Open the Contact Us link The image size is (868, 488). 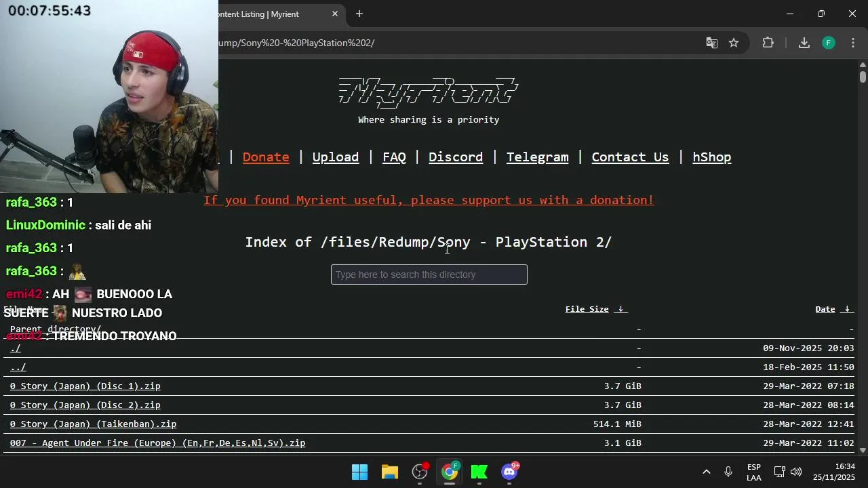[x=630, y=157]
